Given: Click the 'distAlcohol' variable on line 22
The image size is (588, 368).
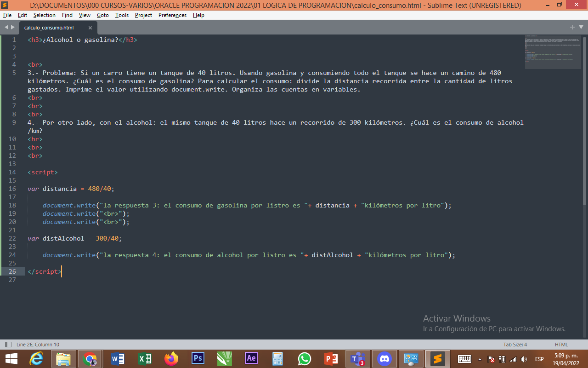Looking at the screenshot, I should (x=63, y=238).
